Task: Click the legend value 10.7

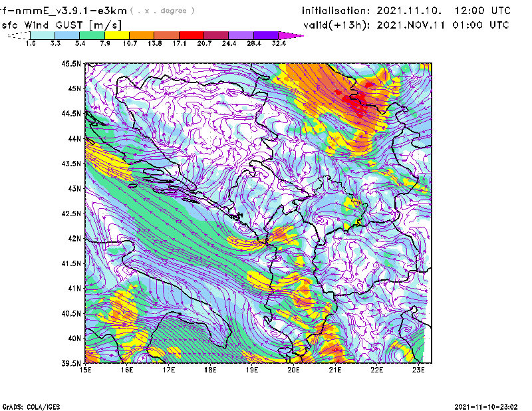Action: click(x=130, y=43)
